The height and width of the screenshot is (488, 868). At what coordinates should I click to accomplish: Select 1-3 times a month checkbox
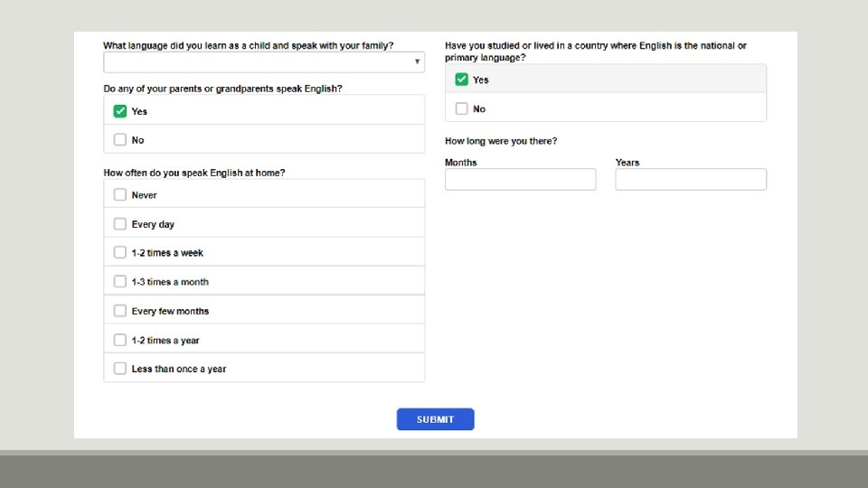click(120, 281)
